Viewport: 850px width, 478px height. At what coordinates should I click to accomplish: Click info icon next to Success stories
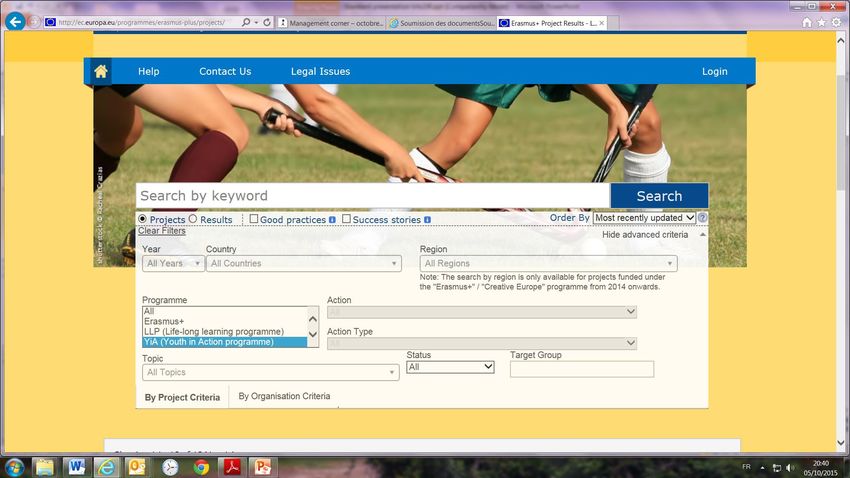tap(427, 220)
